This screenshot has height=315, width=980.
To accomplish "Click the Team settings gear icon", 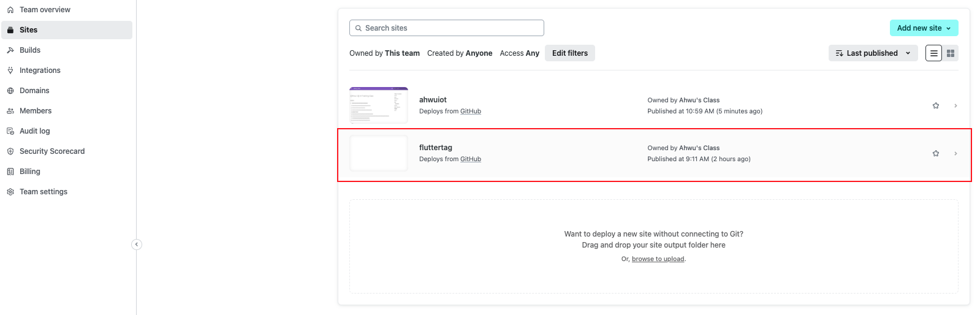I will click(10, 192).
